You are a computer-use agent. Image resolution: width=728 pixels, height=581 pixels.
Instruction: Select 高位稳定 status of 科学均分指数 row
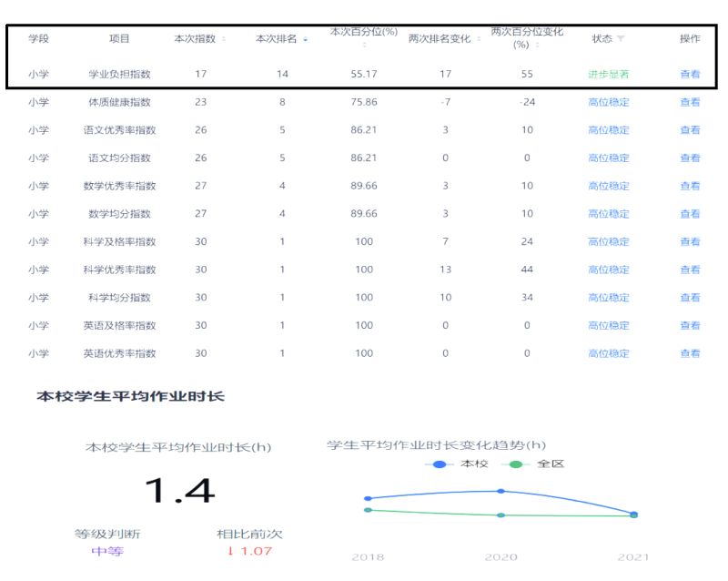pyautogui.click(x=608, y=297)
